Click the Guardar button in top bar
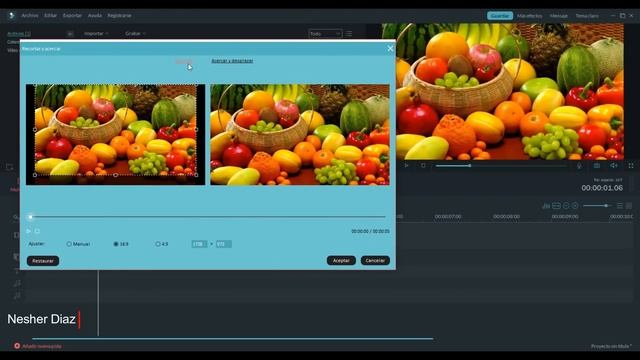This screenshot has width=640, height=360. [500, 16]
